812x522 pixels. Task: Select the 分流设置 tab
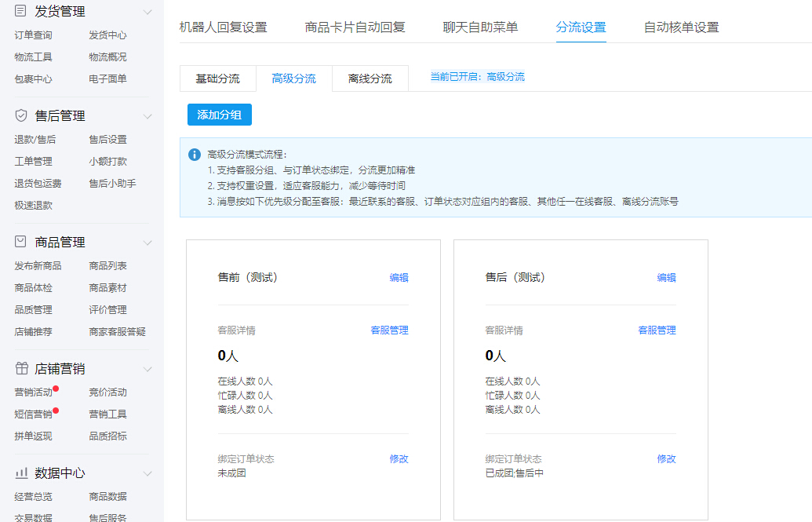coord(581,27)
